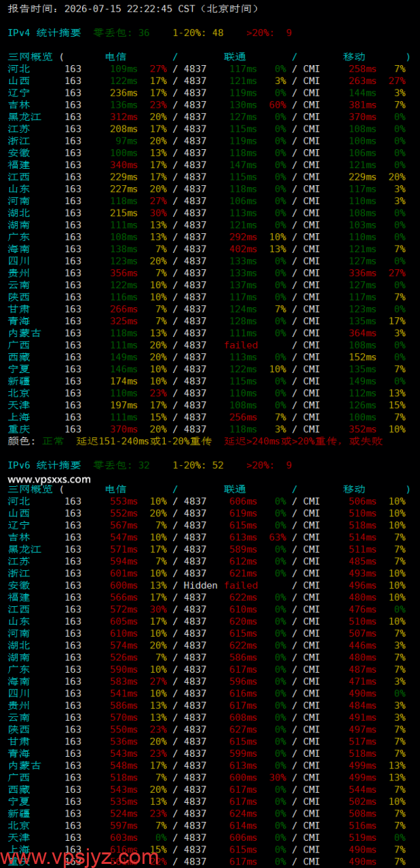This screenshot has height=868, width=420.
Task: Select the 526ms telecom latency for 湖南
Action: click(123, 658)
